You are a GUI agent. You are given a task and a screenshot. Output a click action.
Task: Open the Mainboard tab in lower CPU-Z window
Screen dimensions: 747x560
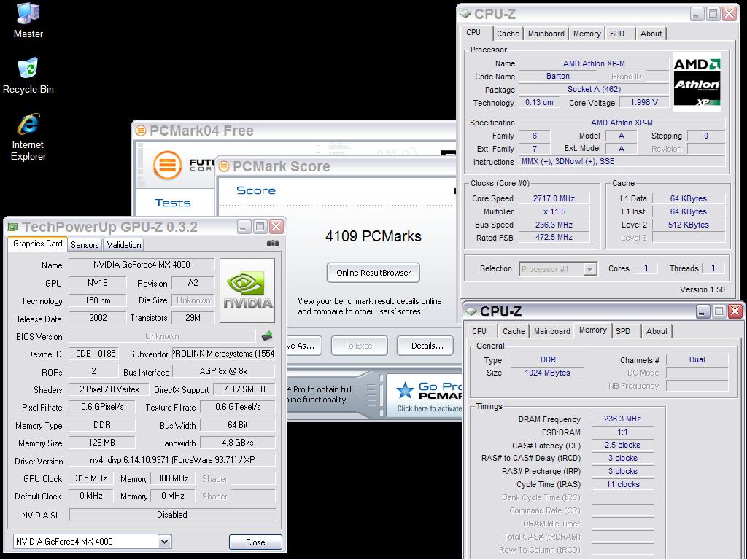(x=552, y=332)
